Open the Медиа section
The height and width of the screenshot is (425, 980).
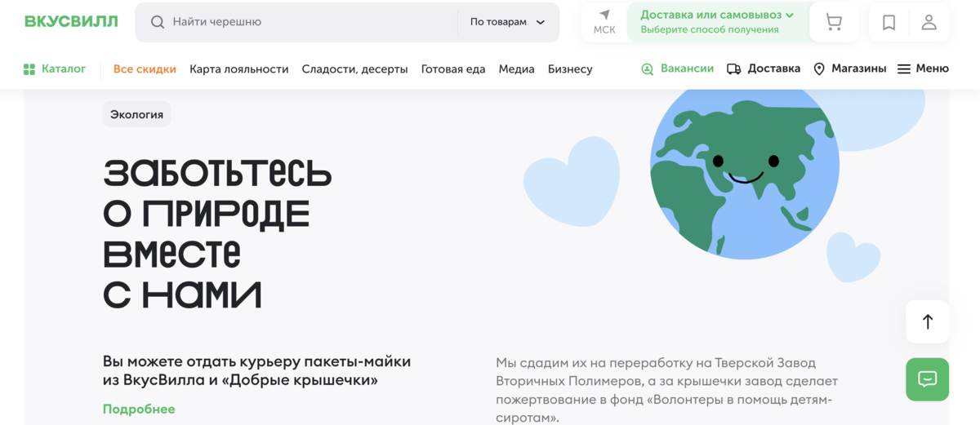click(x=517, y=69)
